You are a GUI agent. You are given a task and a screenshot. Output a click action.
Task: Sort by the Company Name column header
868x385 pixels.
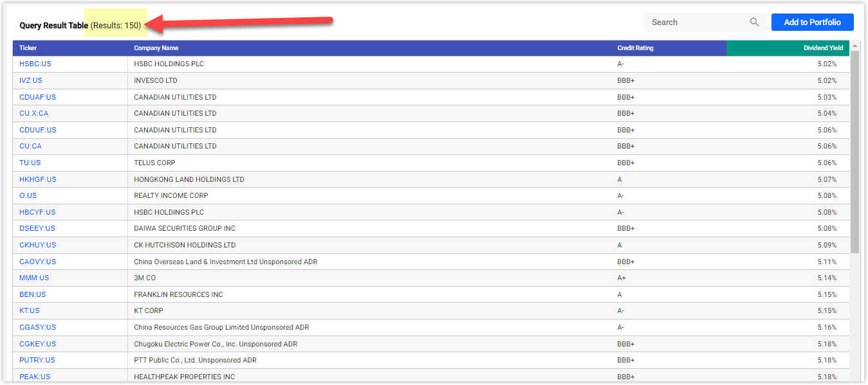click(x=369, y=48)
